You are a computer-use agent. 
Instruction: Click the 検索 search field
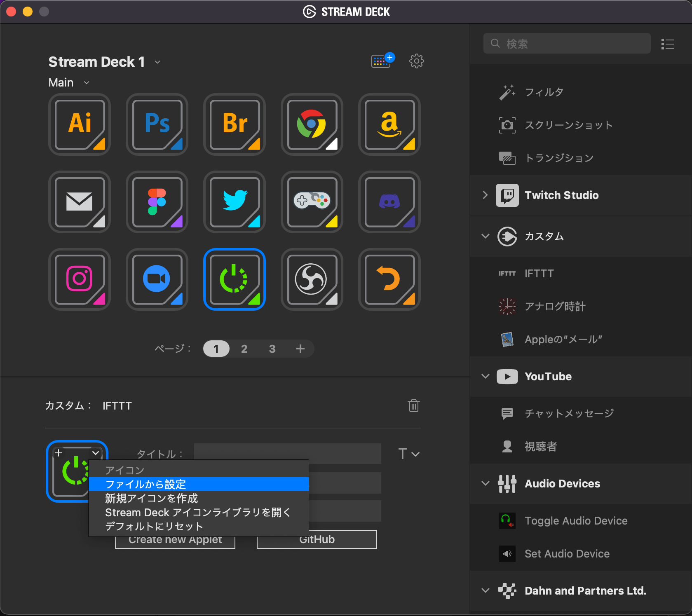coord(567,43)
